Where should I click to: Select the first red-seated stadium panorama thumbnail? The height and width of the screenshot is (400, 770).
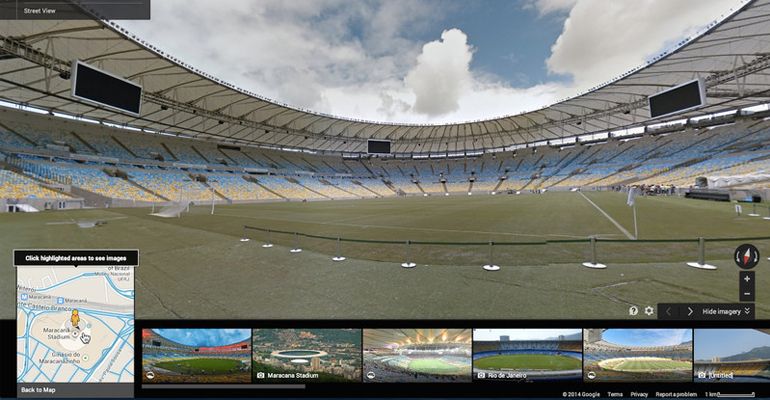196,355
